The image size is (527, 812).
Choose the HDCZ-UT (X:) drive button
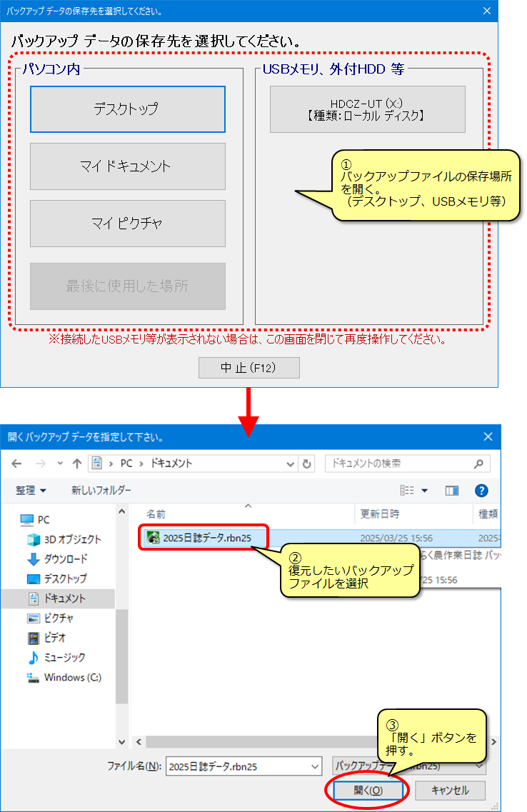(x=367, y=109)
